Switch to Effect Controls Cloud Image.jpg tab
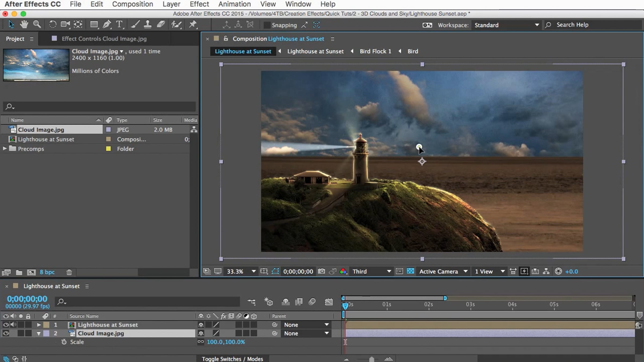This screenshot has height=362, width=644. pos(104,39)
